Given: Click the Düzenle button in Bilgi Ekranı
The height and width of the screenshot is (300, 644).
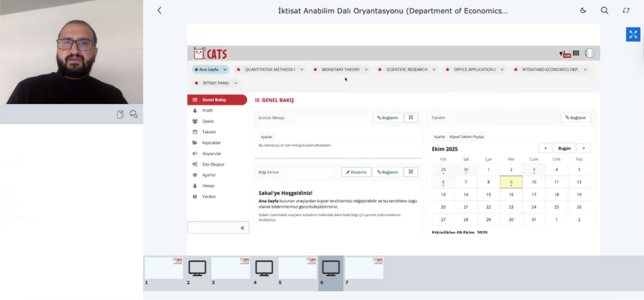Looking at the screenshot, I should point(355,172).
